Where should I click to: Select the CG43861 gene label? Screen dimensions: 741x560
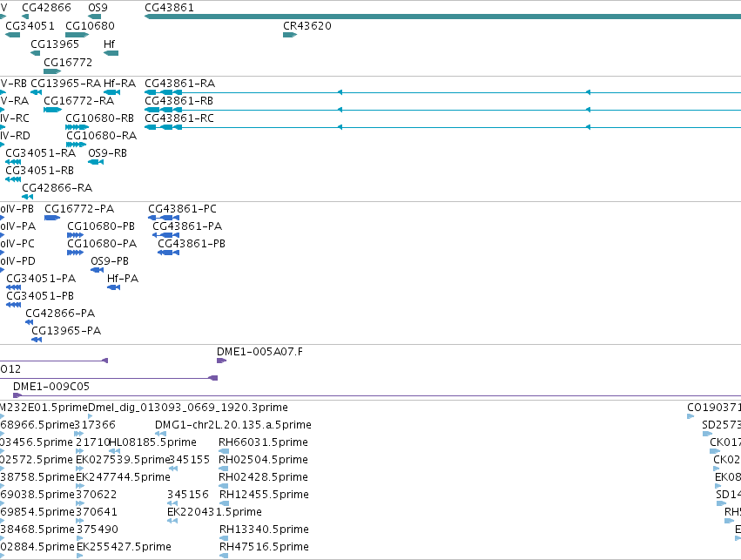point(169,8)
